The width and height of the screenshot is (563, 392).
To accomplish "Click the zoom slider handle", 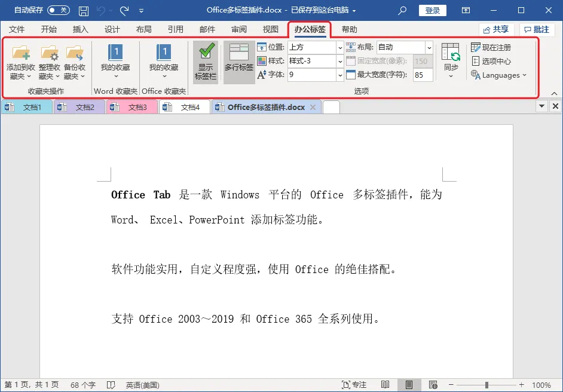I will pyautogui.click(x=486, y=385).
